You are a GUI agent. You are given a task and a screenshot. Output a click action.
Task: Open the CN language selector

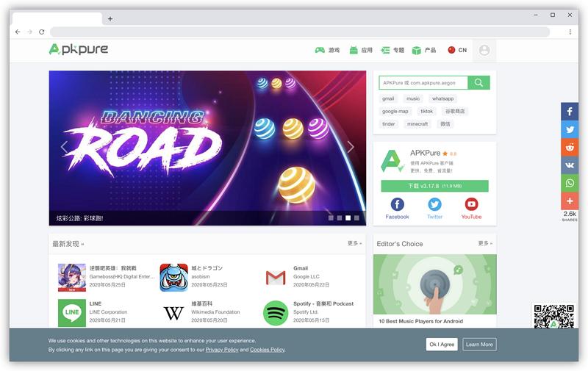click(x=457, y=50)
